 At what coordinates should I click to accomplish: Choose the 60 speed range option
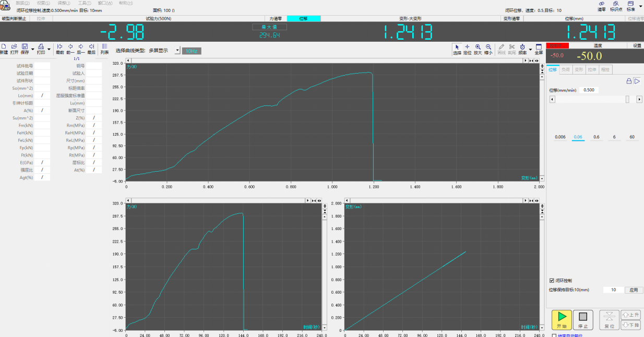point(632,137)
